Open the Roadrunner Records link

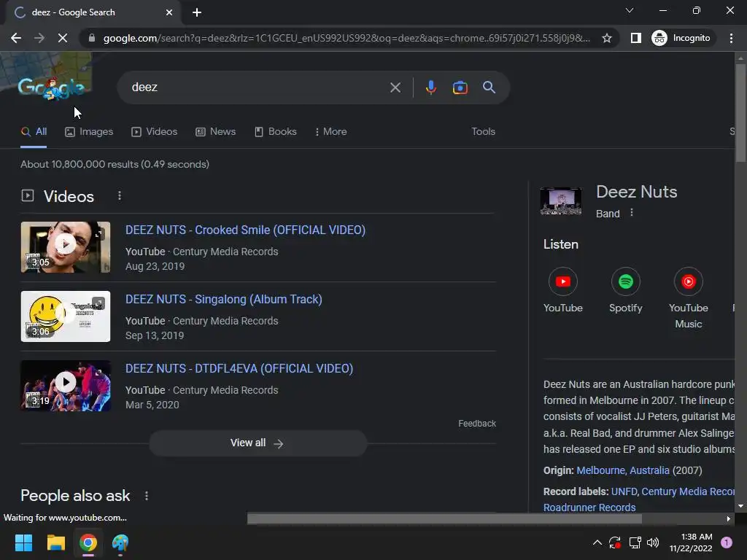[589, 507]
